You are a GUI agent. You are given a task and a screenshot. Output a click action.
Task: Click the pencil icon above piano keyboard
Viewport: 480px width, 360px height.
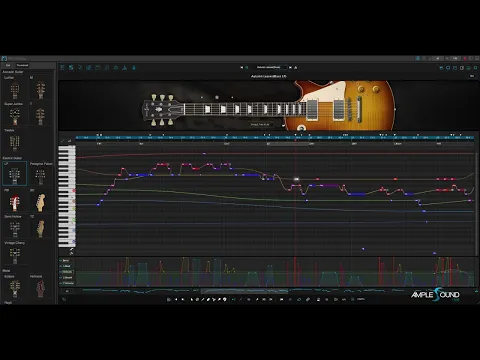click(x=62, y=141)
